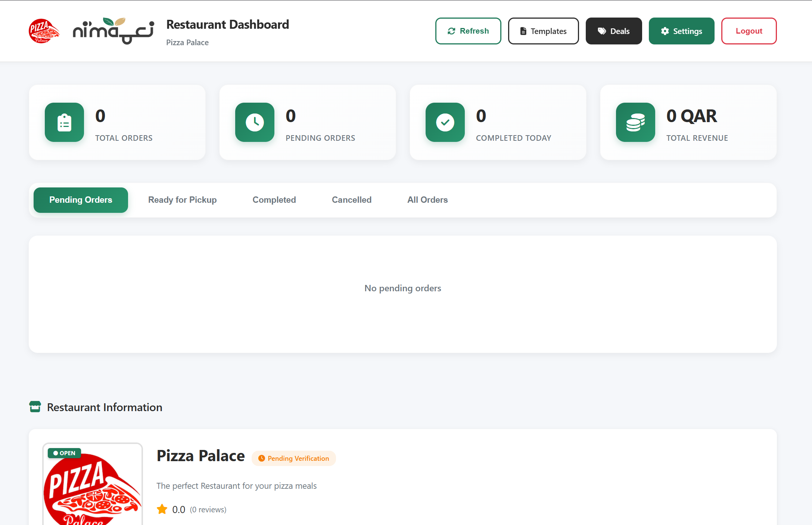The image size is (812, 525).
Task: Click the Pizza Palace logo in header
Action: 44,31
